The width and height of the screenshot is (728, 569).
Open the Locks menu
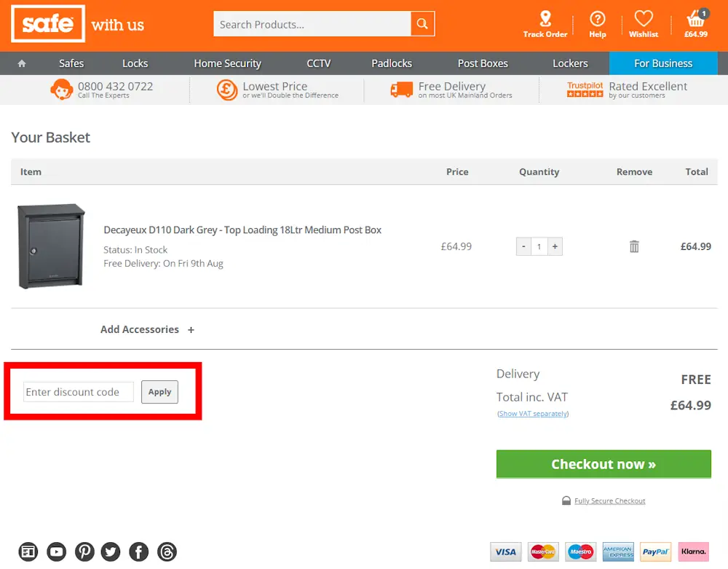[135, 63]
